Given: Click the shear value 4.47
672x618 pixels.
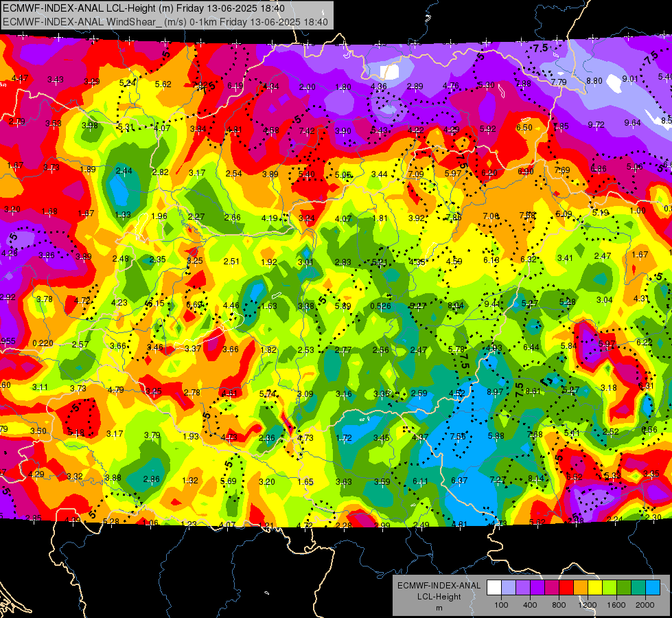Looking at the screenshot, I should tap(20, 78).
